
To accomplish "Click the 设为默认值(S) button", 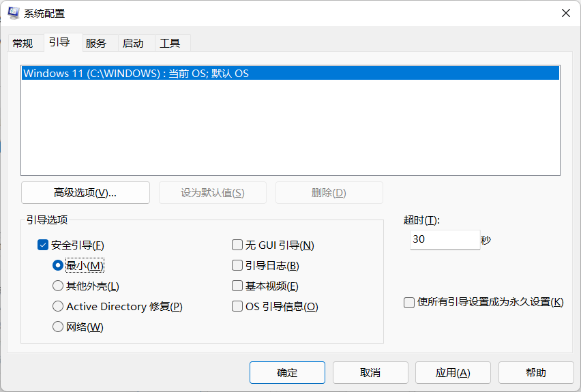I will coord(213,193).
